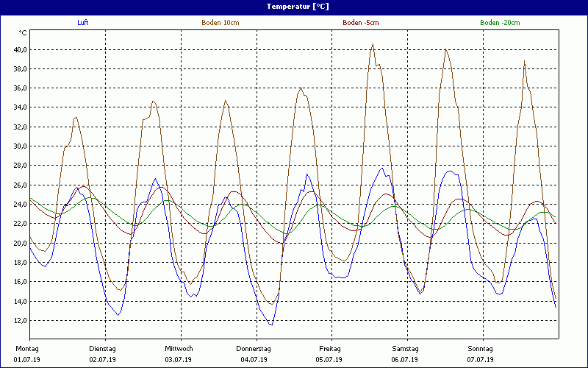Choose the 'Mittwoch' day label

coord(179,349)
